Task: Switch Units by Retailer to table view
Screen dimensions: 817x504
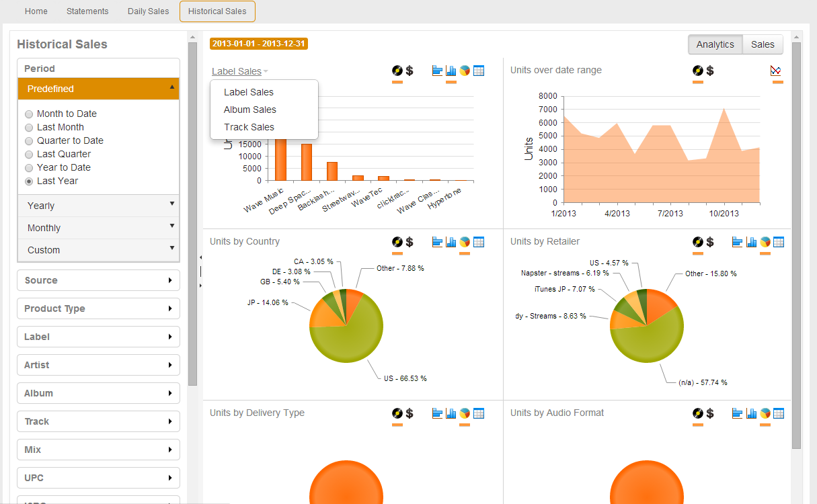Action: point(779,242)
